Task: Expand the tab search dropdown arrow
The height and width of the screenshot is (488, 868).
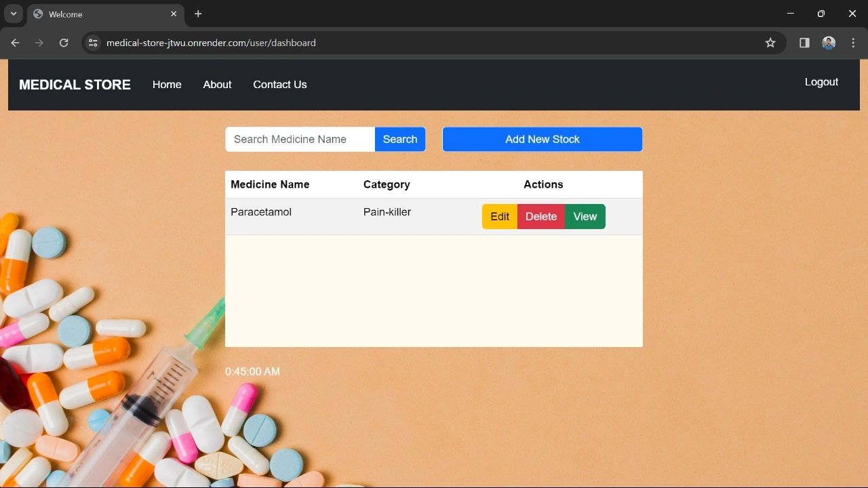Action: [x=14, y=14]
